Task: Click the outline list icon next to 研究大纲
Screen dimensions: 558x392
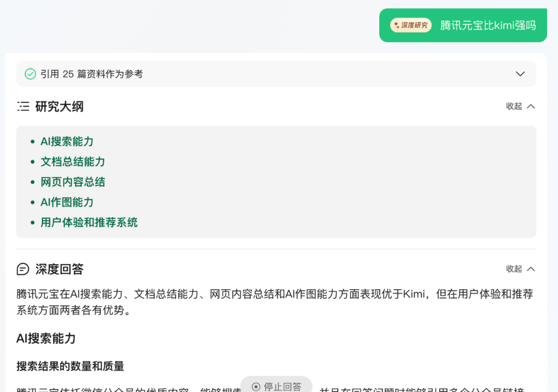Action: coord(23,106)
